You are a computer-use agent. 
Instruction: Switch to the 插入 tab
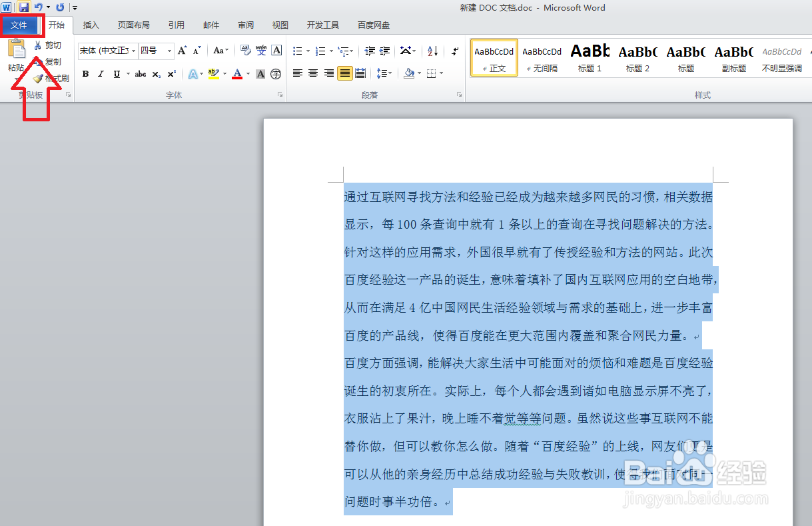91,25
